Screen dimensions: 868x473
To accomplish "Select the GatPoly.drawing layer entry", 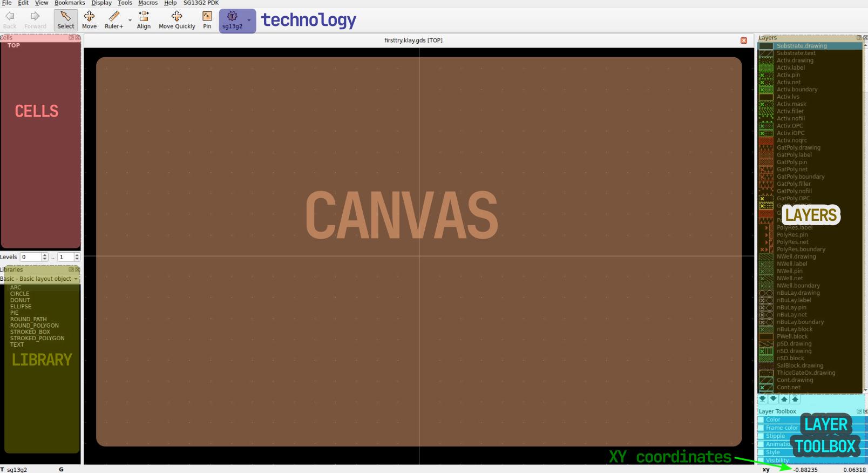I will point(798,147).
